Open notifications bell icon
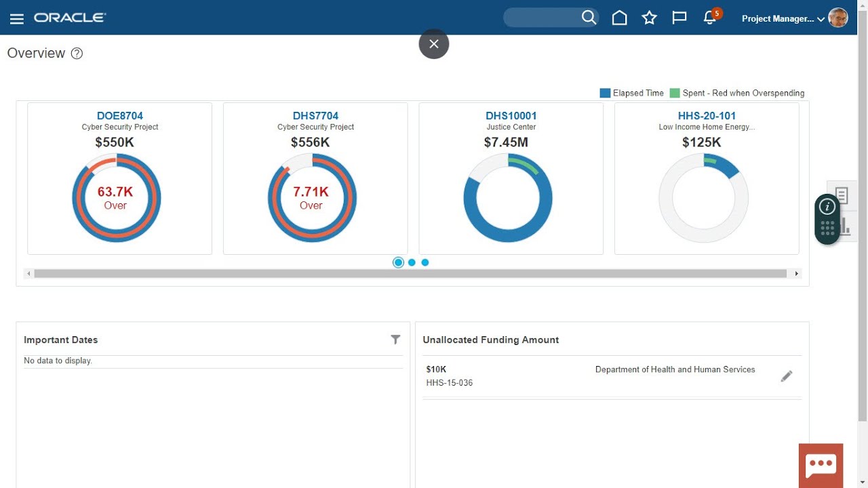 point(710,18)
